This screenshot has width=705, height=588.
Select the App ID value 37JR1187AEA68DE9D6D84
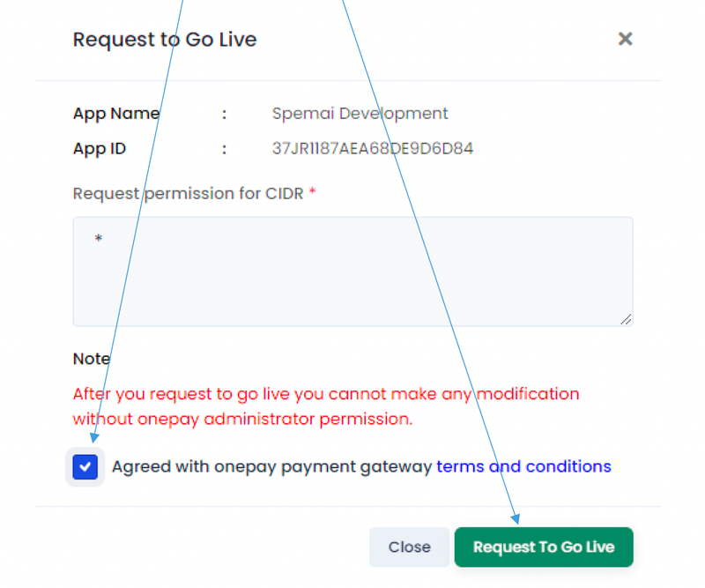tap(373, 148)
